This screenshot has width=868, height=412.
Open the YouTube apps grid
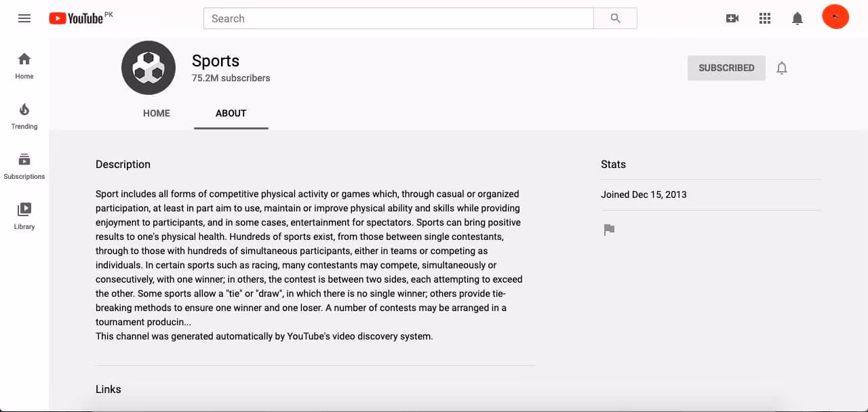coord(765,18)
